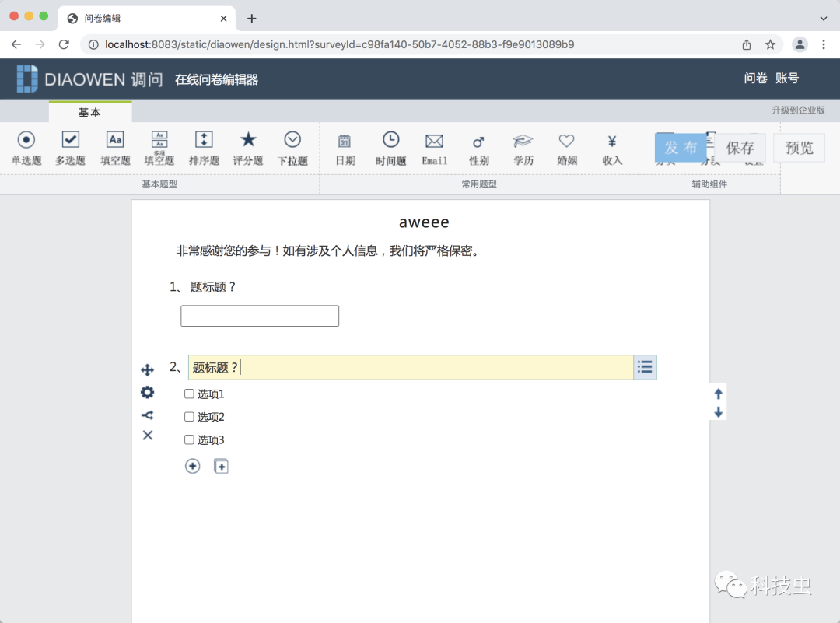The width and height of the screenshot is (840, 623).
Task: Open question 2 settings gear icon
Action: (x=147, y=393)
